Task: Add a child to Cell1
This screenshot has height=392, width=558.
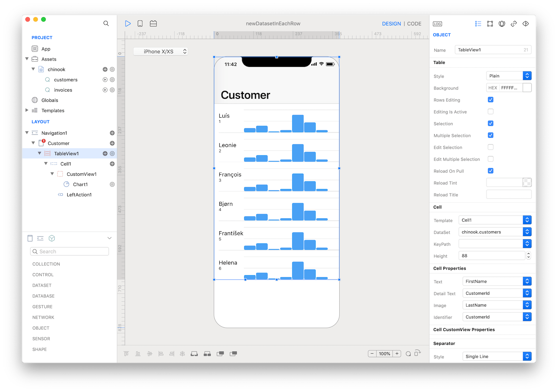Action: tap(112, 164)
